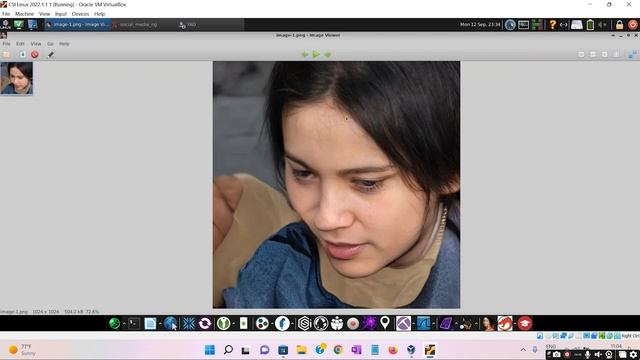Open the Image Viewer View menu
Image resolution: width=640 pixels, height=360 pixels.
pyautogui.click(x=36, y=44)
